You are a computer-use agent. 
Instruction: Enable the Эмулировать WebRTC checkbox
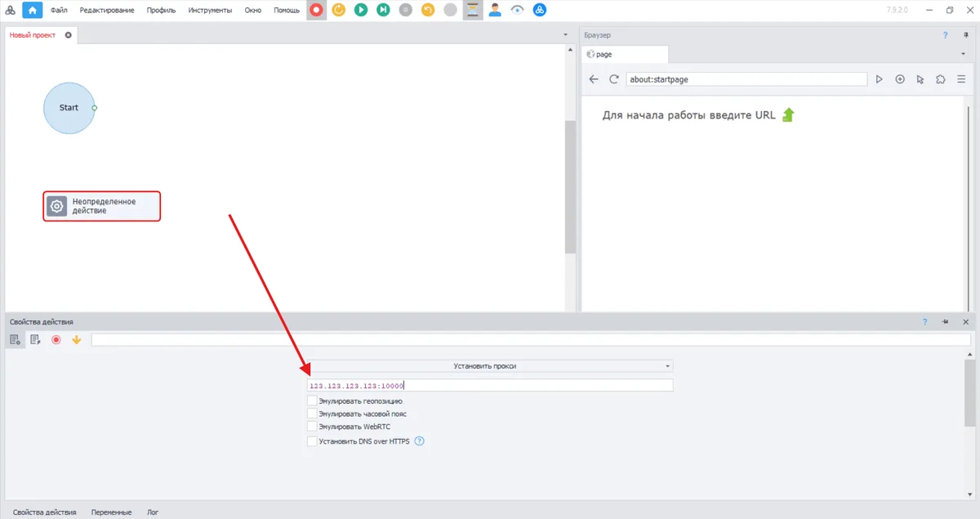312,427
